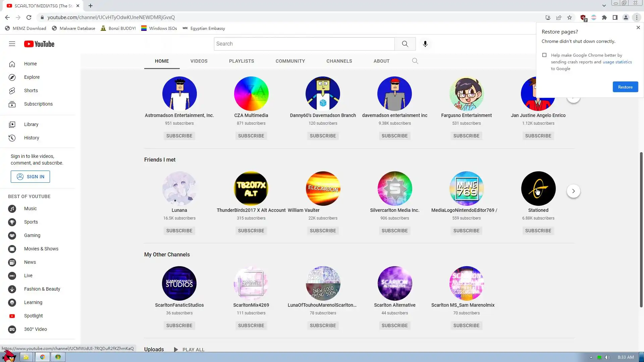Click the Restore pages button
The height and width of the screenshot is (362, 644).
coord(625,87)
